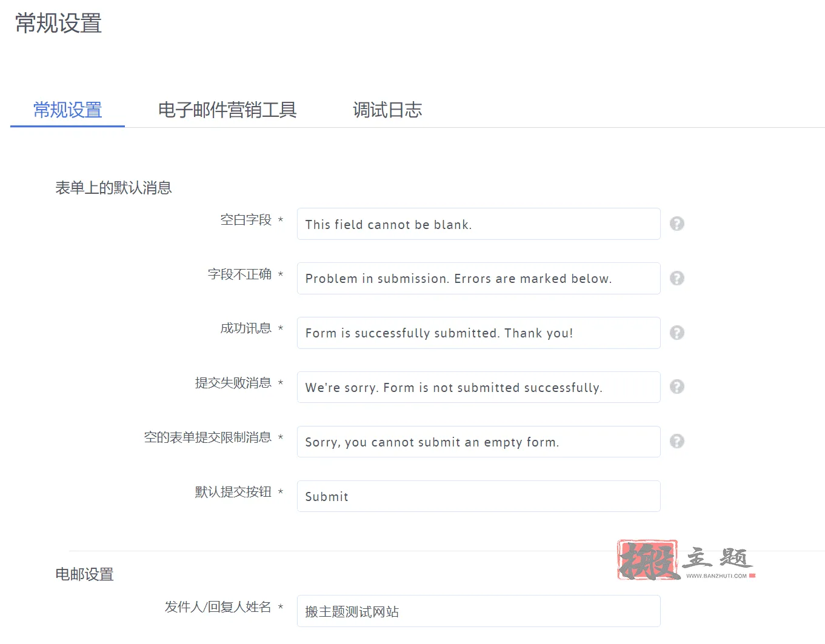Focus the 'This field cannot be blank.' input

click(478, 224)
